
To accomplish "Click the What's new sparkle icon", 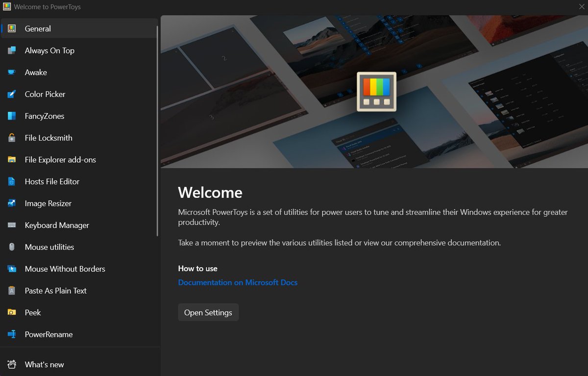I will [x=12, y=364].
